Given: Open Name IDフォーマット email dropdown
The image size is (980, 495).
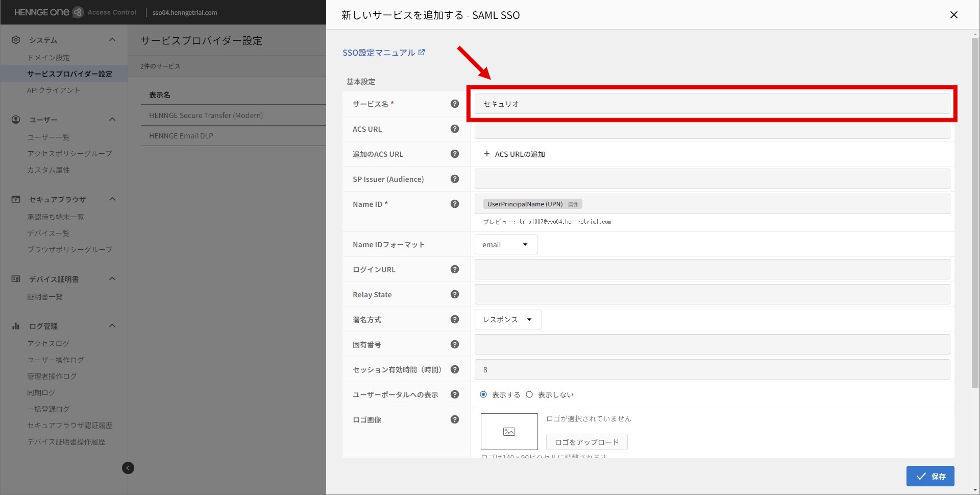Looking at the screenshot, I should [505, 245].
